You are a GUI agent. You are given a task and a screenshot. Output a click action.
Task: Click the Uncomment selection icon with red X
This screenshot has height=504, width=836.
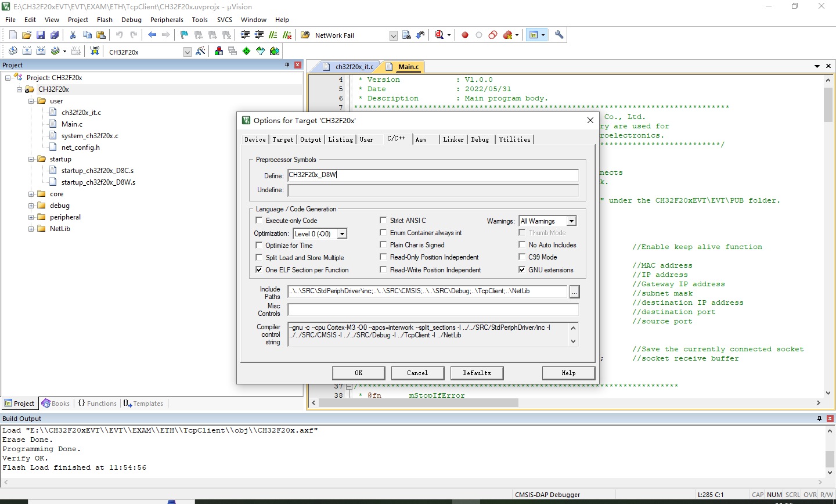click(287, 35)
